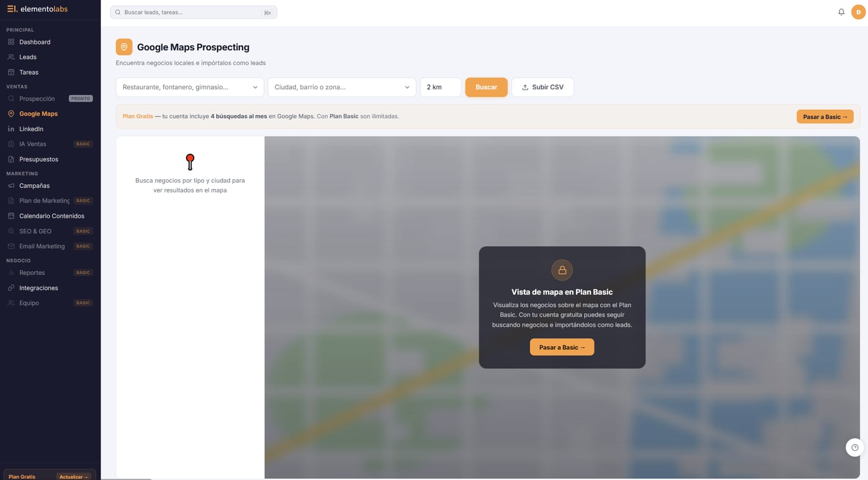Click the Calendario Contenidos calendar icon

point(11,216)
